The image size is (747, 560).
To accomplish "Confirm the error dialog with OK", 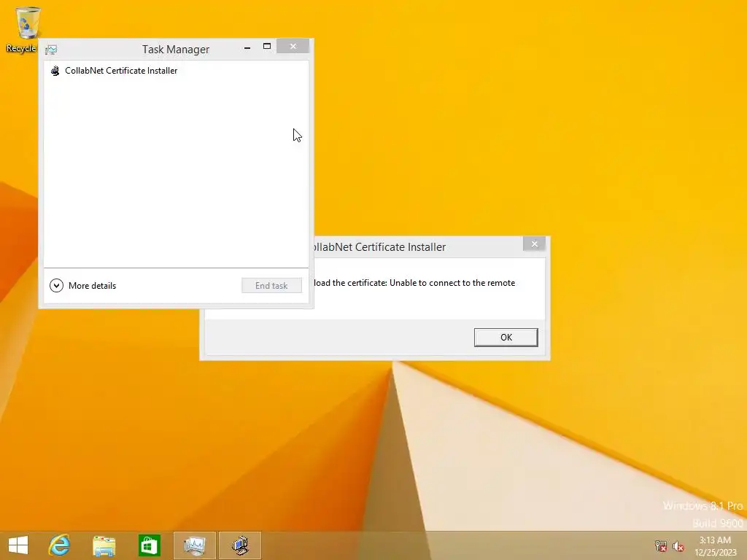I will tap(506, 337).
